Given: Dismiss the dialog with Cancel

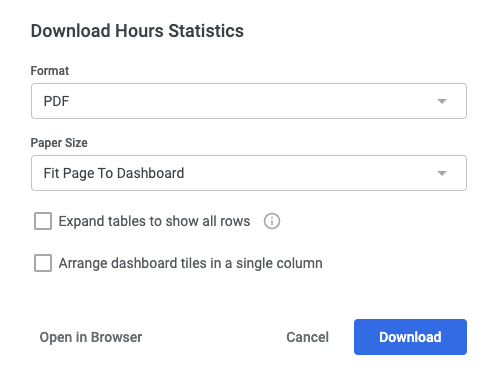Looking at the screenshot, I should tap(307, 337).
